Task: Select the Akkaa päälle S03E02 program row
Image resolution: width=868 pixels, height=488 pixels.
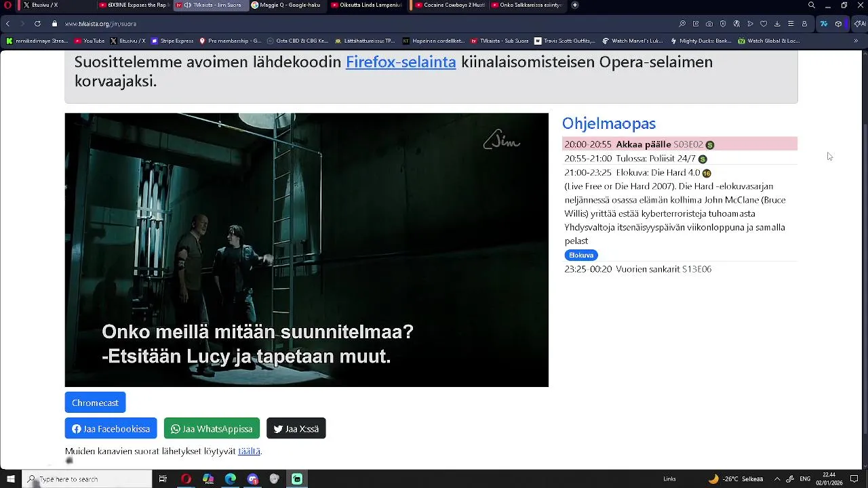Action: tap(679, 144)
